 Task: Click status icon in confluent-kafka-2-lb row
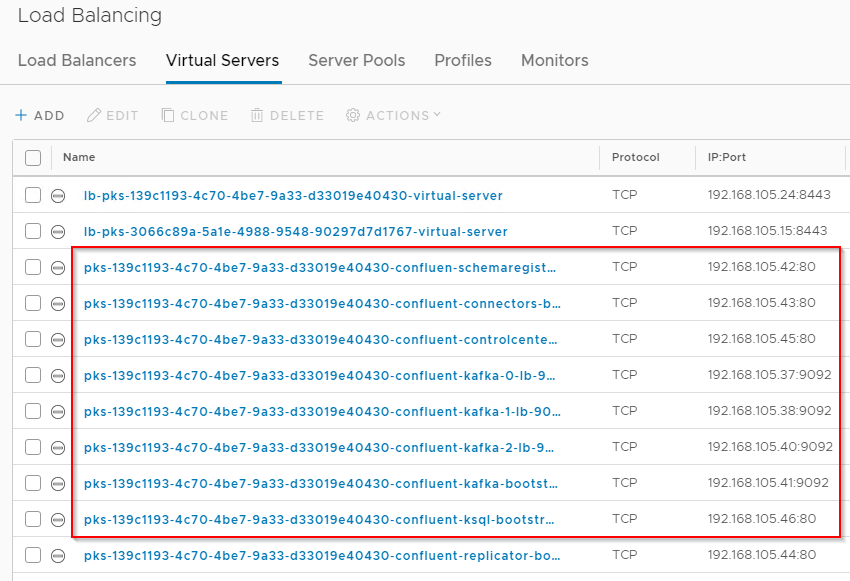tap(58, 448)
